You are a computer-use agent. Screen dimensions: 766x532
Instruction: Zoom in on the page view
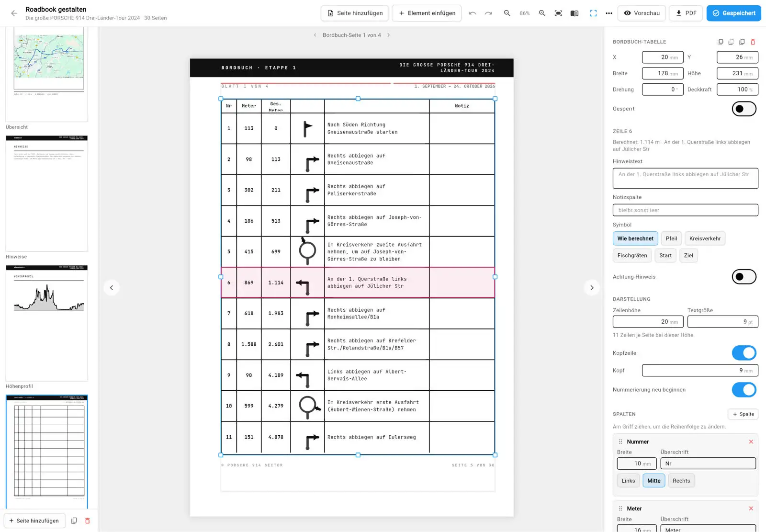point(542,13)
